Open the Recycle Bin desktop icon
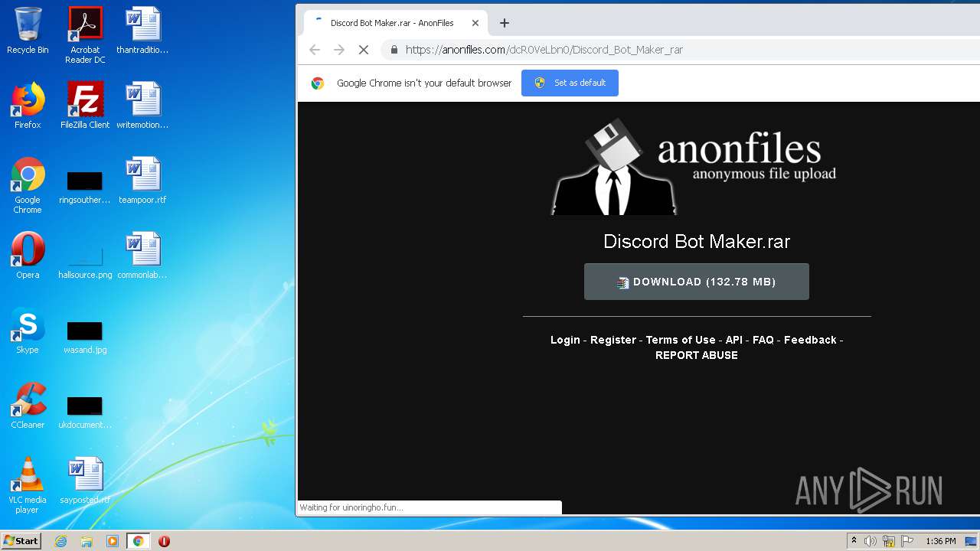 pyautogui.click(x=28, y=31)
